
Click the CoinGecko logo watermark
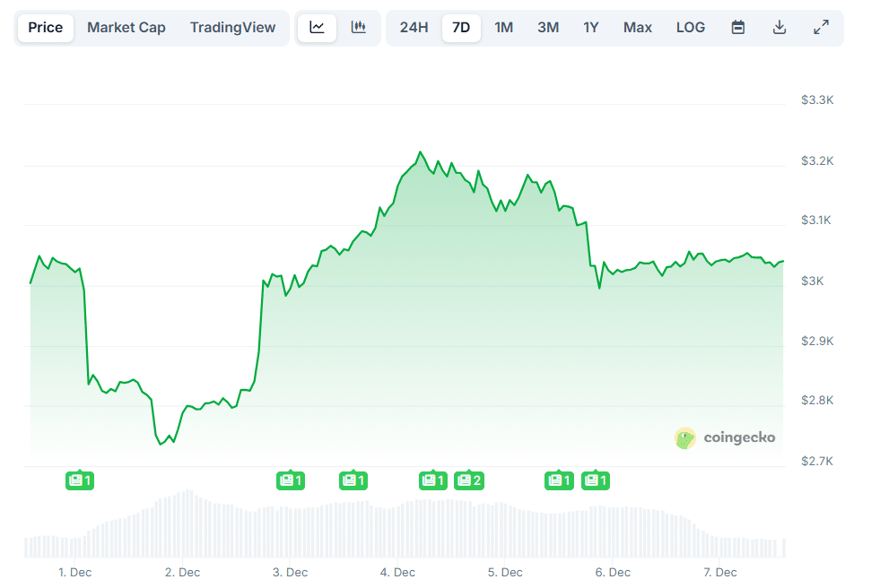click(725, 438)
